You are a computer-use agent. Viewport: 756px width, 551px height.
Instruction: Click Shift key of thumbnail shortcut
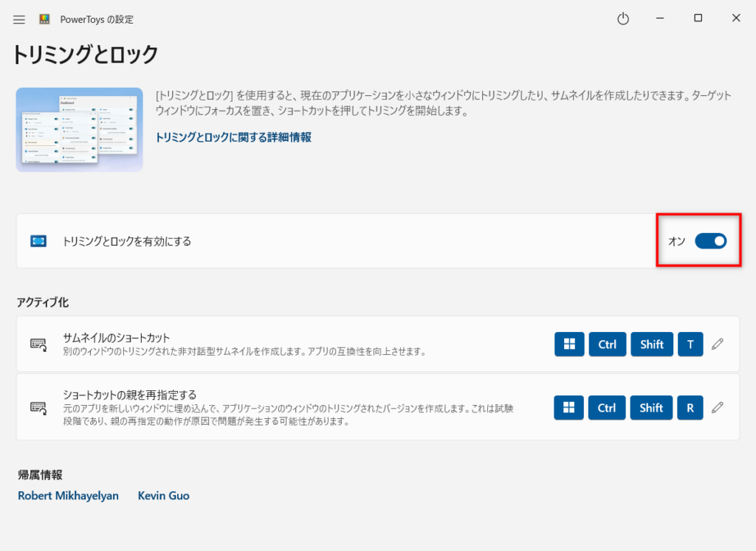coord(652,344)
